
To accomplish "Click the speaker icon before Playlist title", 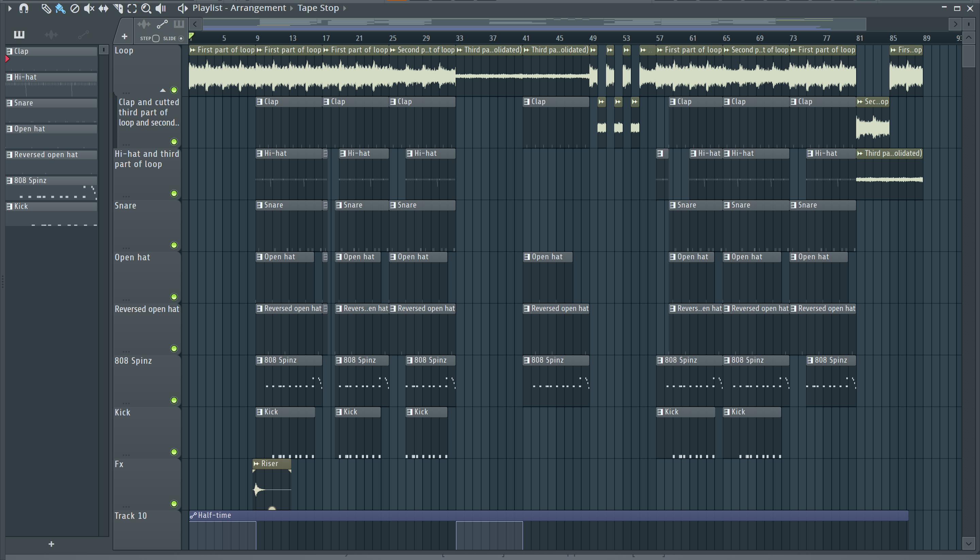I will pyautogui.click(x=183, y=8).
